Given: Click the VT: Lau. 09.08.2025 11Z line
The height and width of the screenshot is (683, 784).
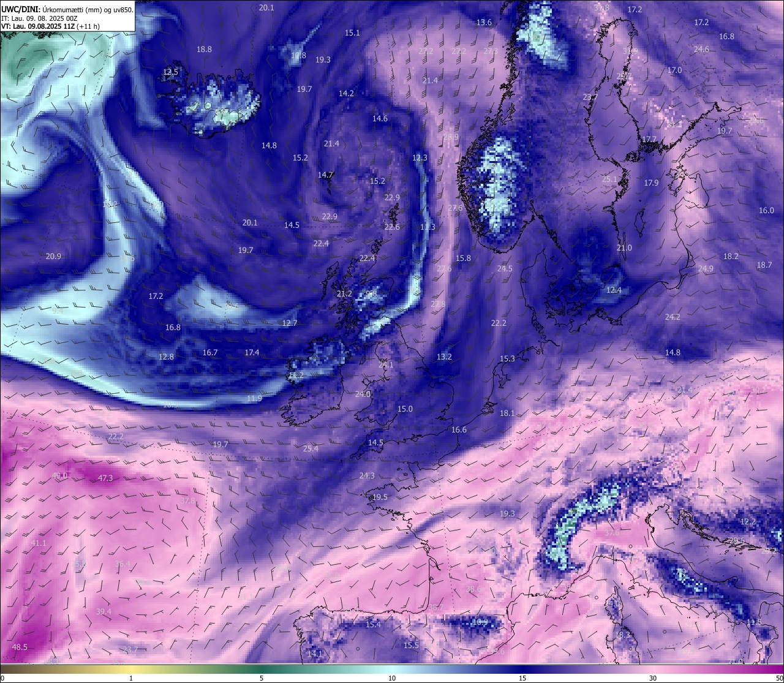Looking at the screenshot, I should pyautogui.click(x=50, y=27).
